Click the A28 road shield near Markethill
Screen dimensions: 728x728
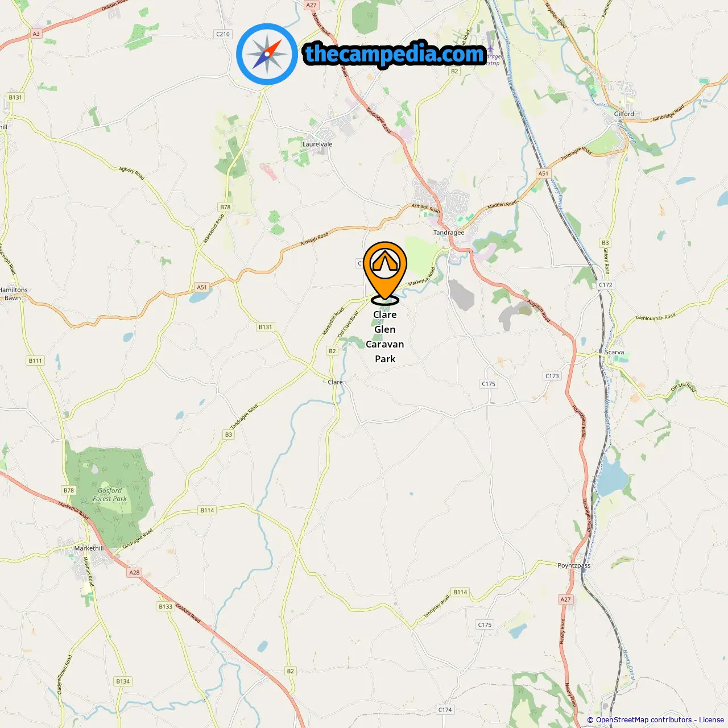pyautogui.click(x=134, y=573)
